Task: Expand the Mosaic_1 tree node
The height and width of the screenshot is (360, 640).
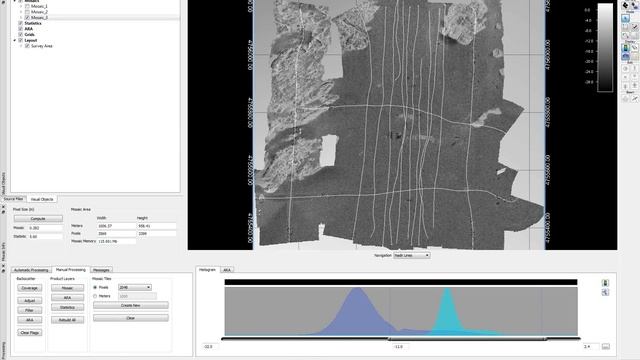Action: 21,7
